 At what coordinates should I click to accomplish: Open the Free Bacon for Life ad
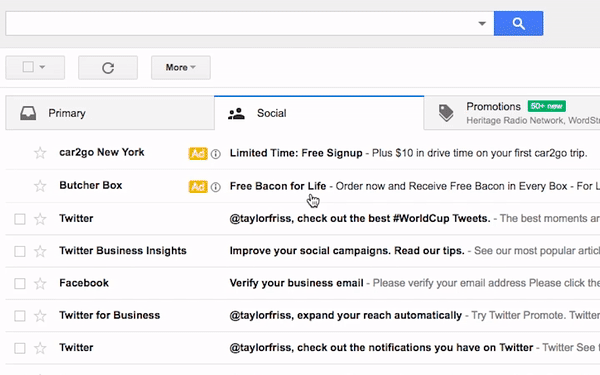pos(278,186)
